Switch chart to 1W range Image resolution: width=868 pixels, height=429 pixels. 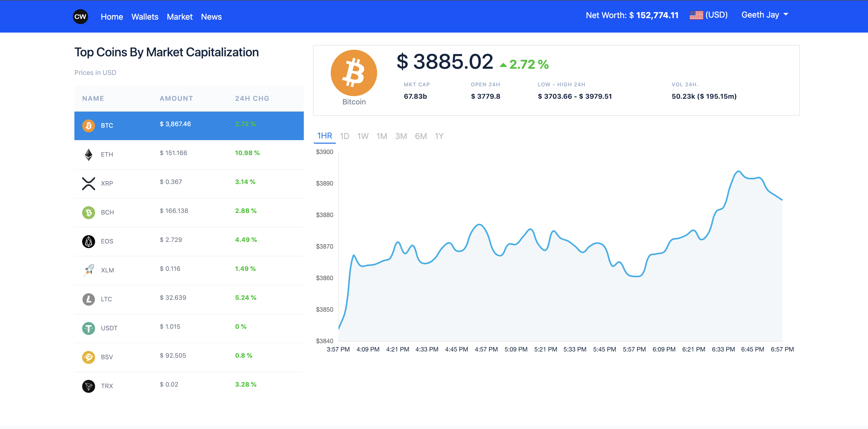pos(362,136)
